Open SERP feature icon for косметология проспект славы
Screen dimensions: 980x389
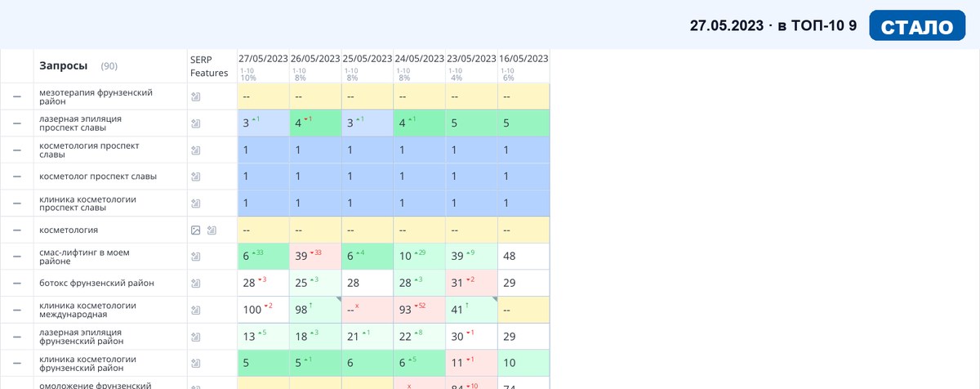(195, 150)
